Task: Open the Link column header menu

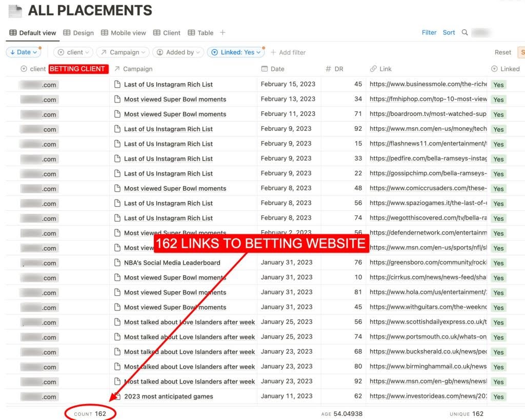Action: pos(381,69)
